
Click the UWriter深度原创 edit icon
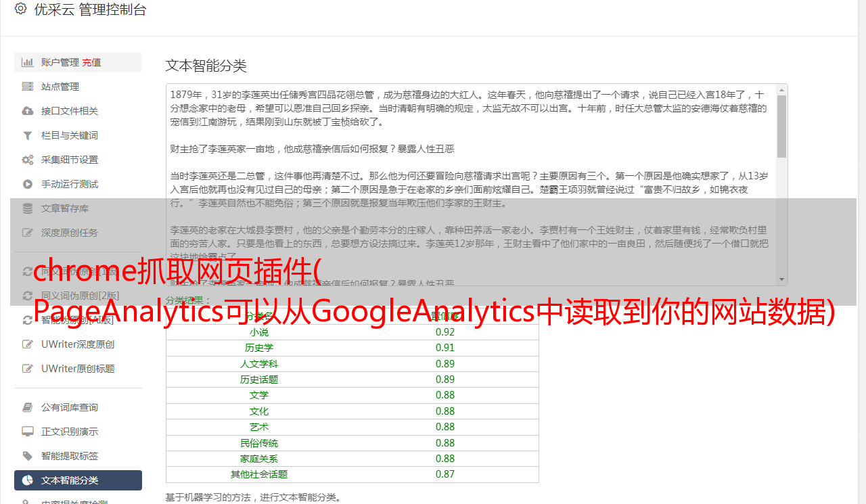(28, 344)
